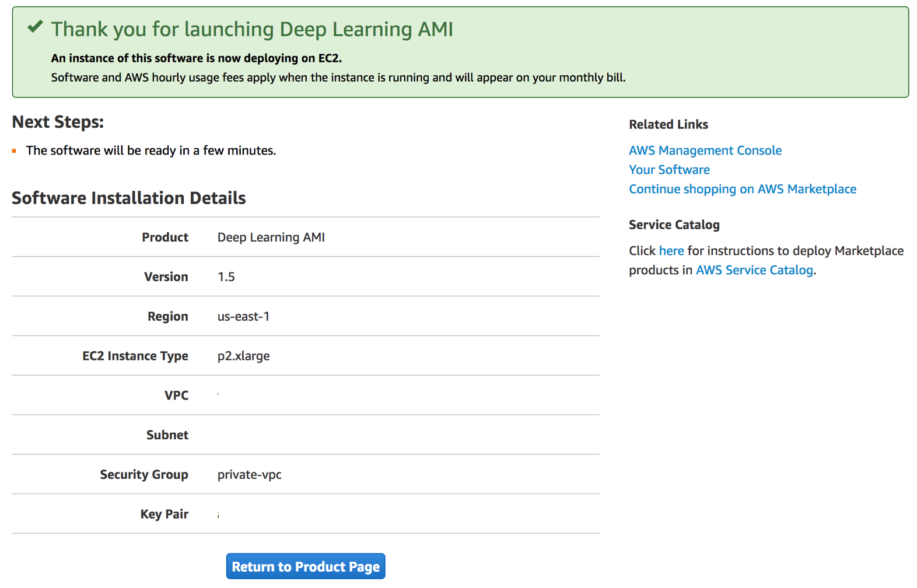Click the 'Software Installation Details' heading
The width and height of the screenshot is (917, 588).
129,198
